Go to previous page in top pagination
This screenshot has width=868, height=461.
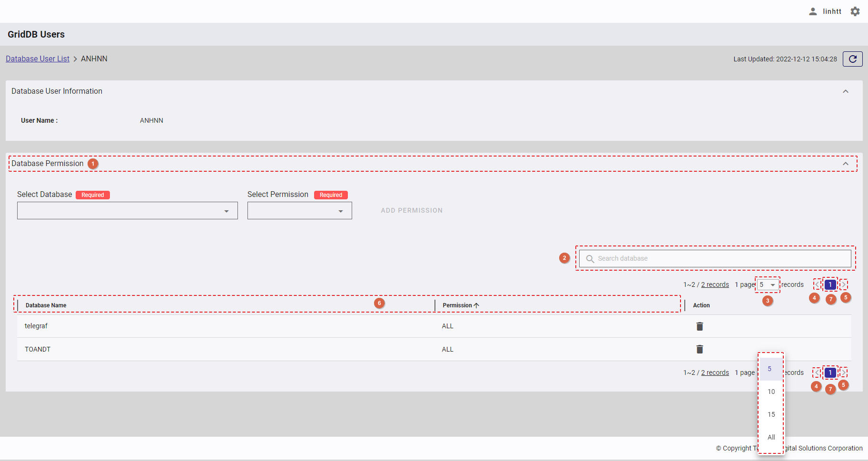pos(817,284)
